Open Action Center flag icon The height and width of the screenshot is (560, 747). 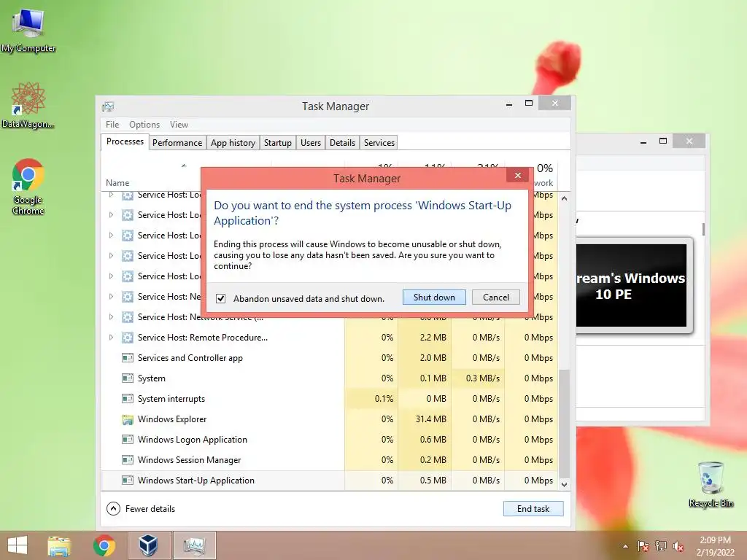pyautogui.click(x=643, y=546)
